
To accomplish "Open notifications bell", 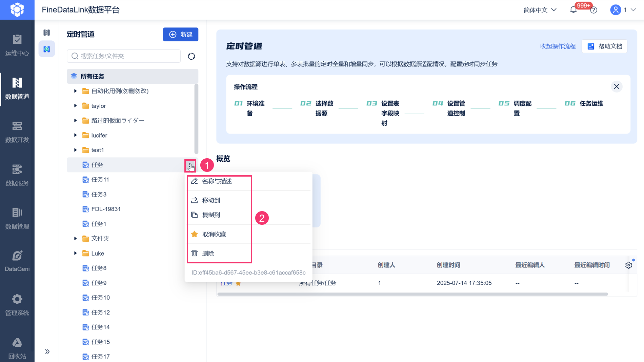I will tap(573, 10).
